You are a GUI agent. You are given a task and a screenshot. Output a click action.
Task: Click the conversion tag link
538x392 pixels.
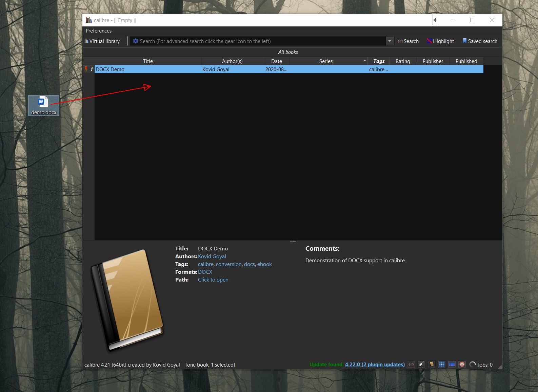(229, 264)
